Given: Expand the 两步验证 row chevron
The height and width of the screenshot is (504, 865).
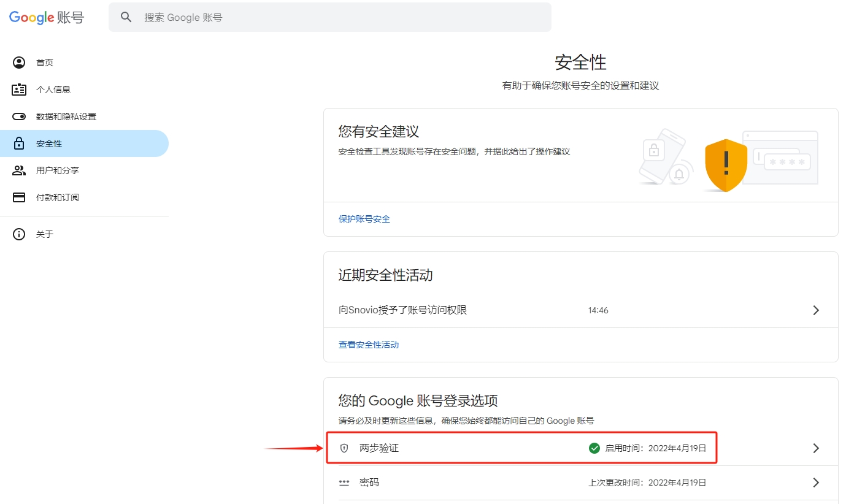Looking at the screenshot, I should [816, 448].
